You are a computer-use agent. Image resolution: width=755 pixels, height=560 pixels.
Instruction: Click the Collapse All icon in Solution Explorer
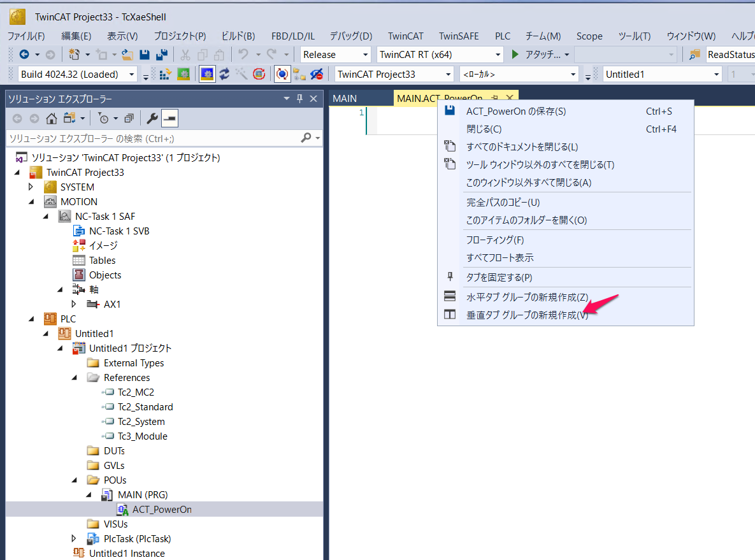pos(129,118)
